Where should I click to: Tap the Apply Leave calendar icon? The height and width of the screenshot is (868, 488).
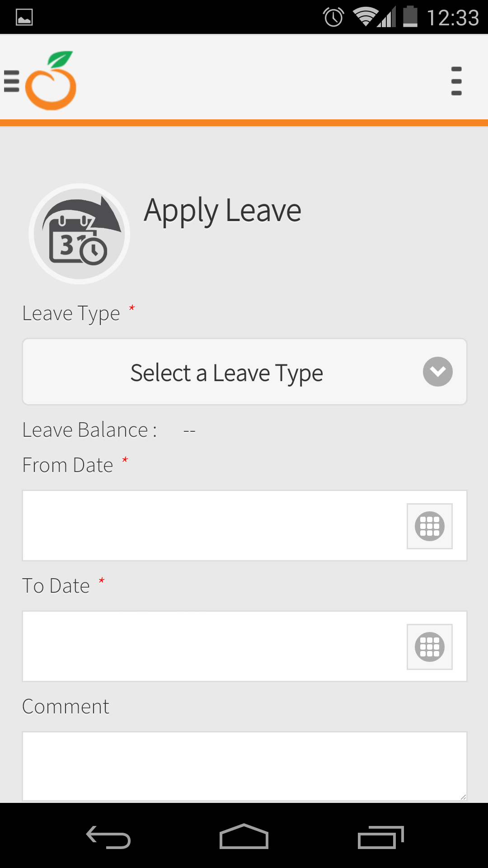(x=80, y=234)
